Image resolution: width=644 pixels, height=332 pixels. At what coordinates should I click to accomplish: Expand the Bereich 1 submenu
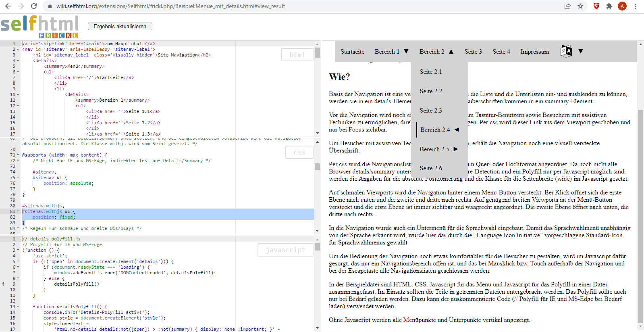click(391, 52)
